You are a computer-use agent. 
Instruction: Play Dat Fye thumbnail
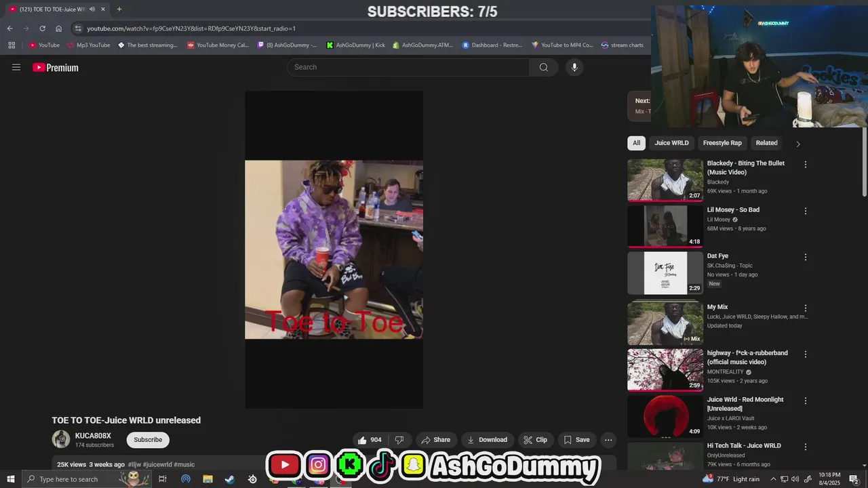click(665, 273)
